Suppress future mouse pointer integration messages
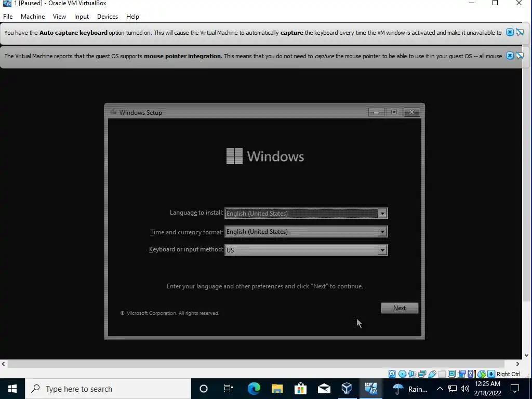532x399 pixels. tap(520, 56)
